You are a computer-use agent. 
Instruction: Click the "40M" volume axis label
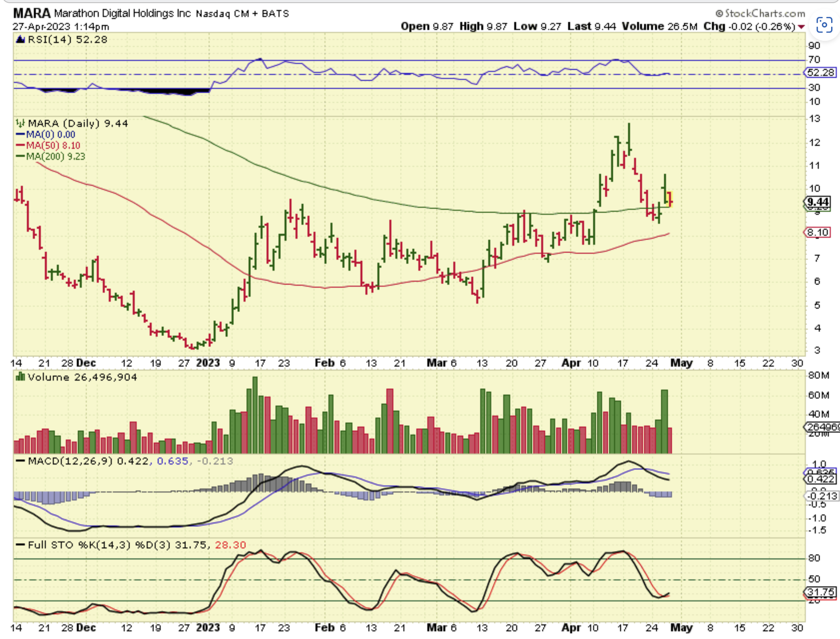pos(819,414)
